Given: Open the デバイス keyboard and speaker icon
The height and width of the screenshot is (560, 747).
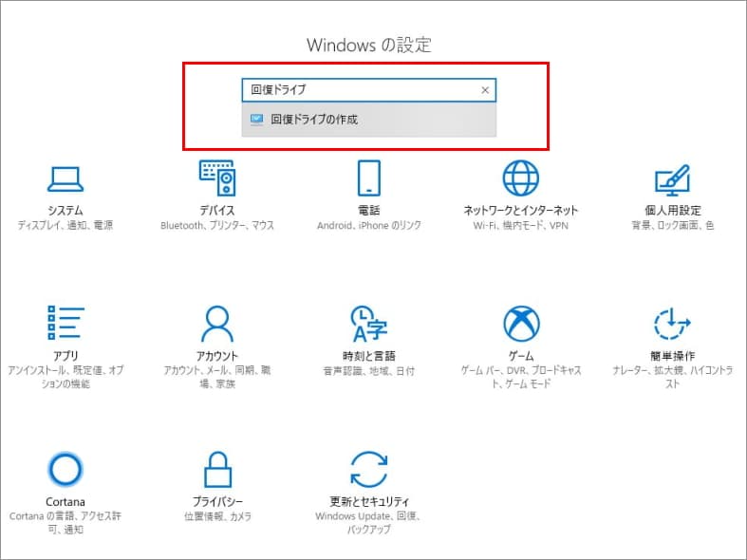Looking at the screenshot, I should click(x=217, y=178).
